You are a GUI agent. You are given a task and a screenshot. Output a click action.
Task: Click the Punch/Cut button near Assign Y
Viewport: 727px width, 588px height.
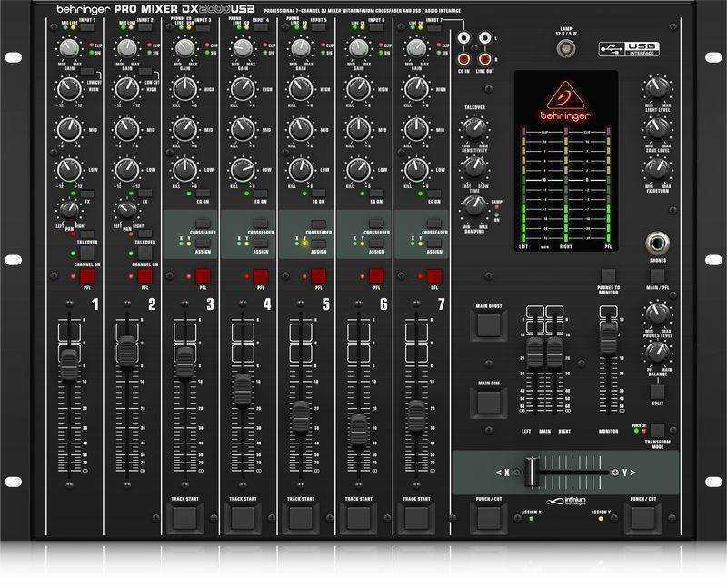643,517
